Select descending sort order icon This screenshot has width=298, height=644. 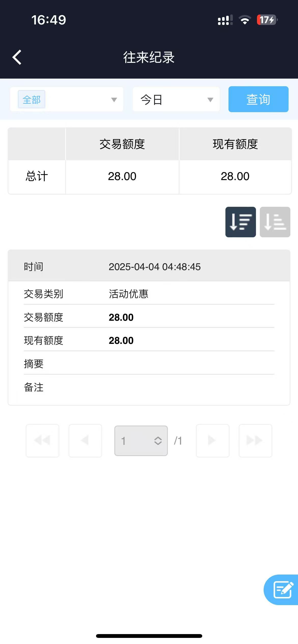point(240,222)
